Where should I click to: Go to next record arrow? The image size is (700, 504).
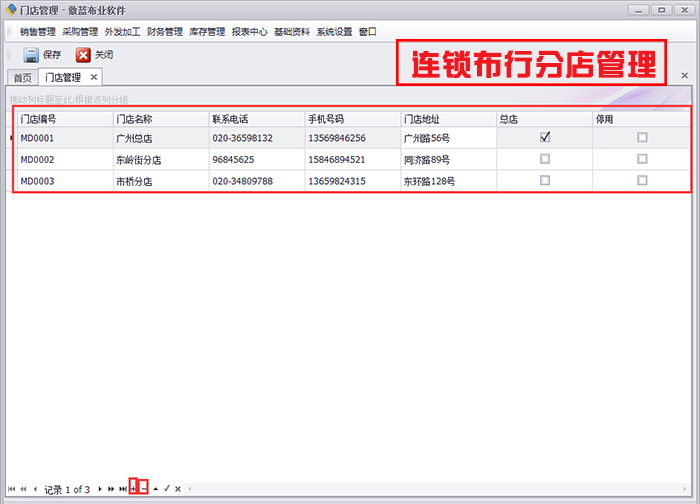pos(100,489)
